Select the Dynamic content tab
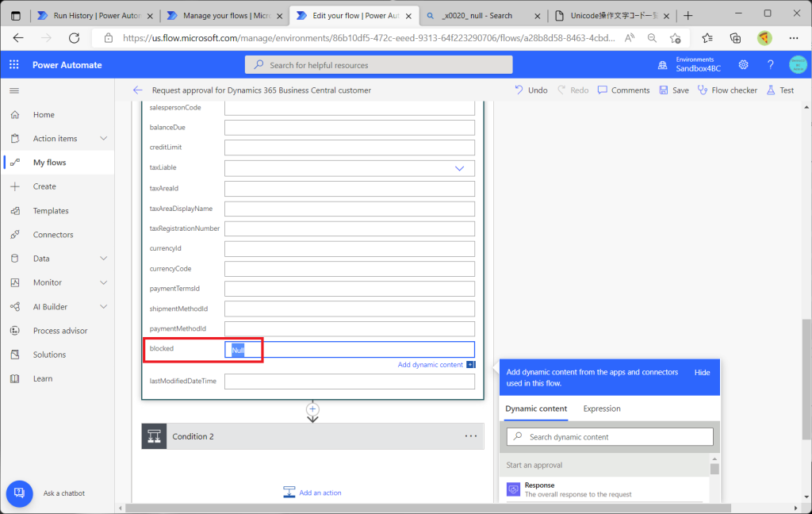812x514 pixels. [536, 409]
